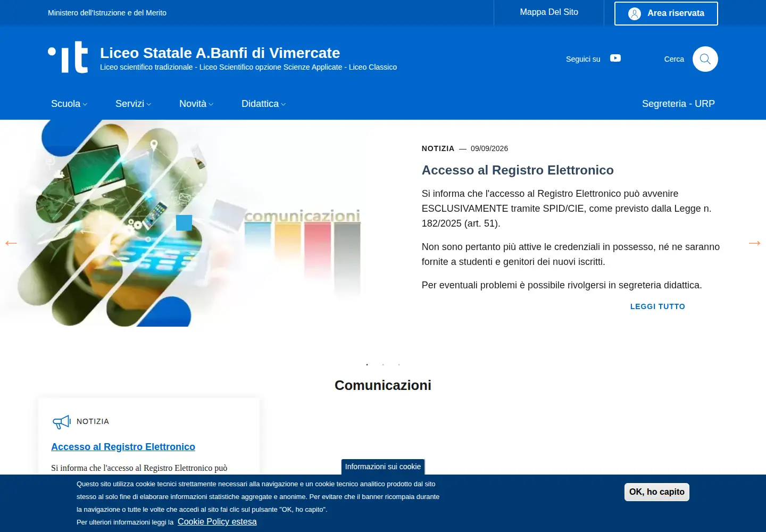The width and height of the screenshot is (766, 532).
Task: Open Ministero dell'Istruzione e del Merito link
Action: tap(107, 13)
